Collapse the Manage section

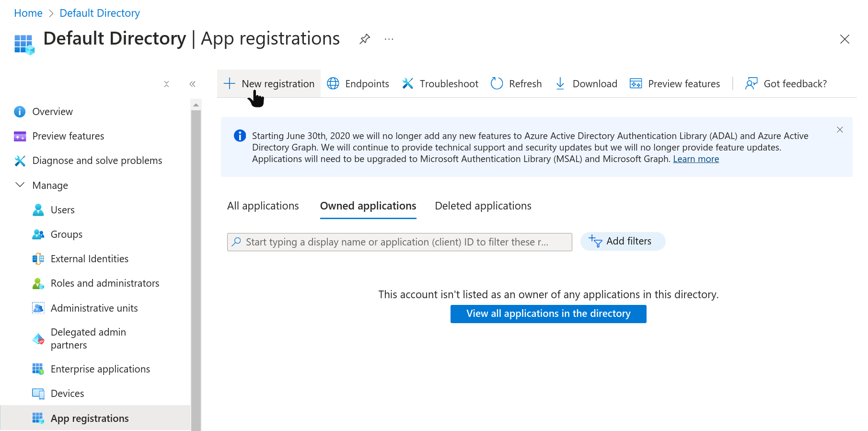point(20,185)
